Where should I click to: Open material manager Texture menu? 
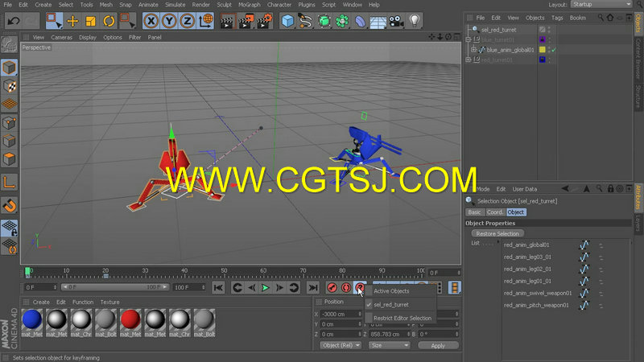[109, 302]
